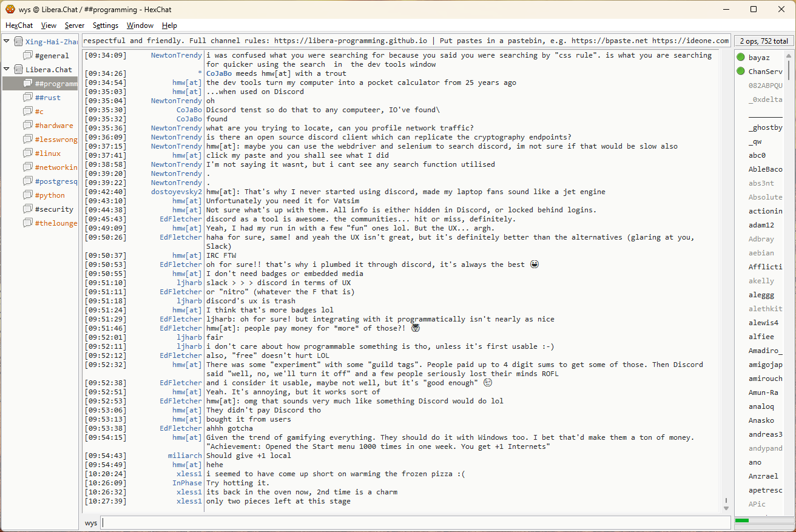Viewport: 796px width, 532px height.
Task: Open the Settings menu
Action: click(106, 25)
